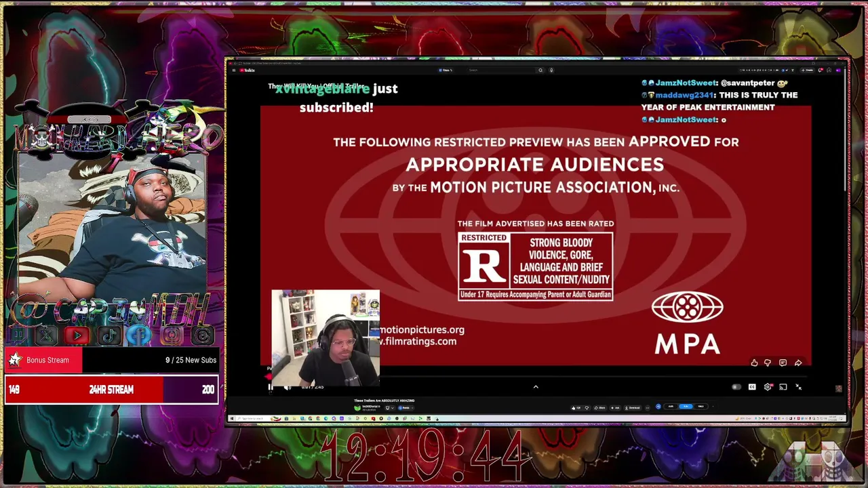Click the Twitch icon in stream overlay
Screen dimensions: 868x488
tap(17, 335)
